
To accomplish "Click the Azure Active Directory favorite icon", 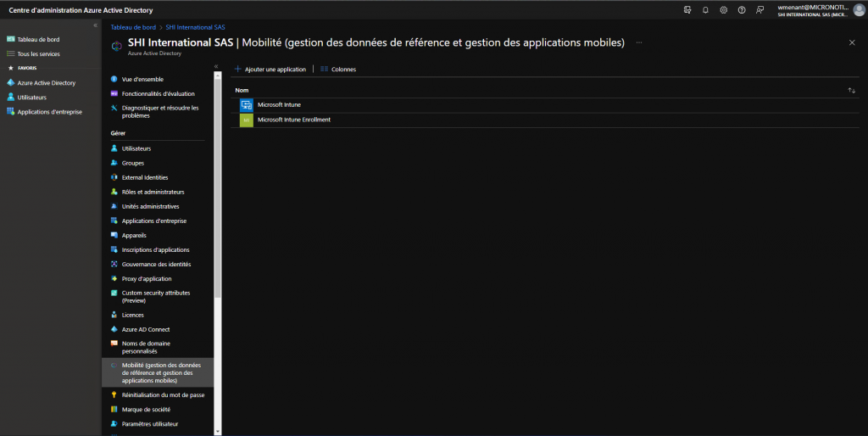I will click(x=10, y=82).
